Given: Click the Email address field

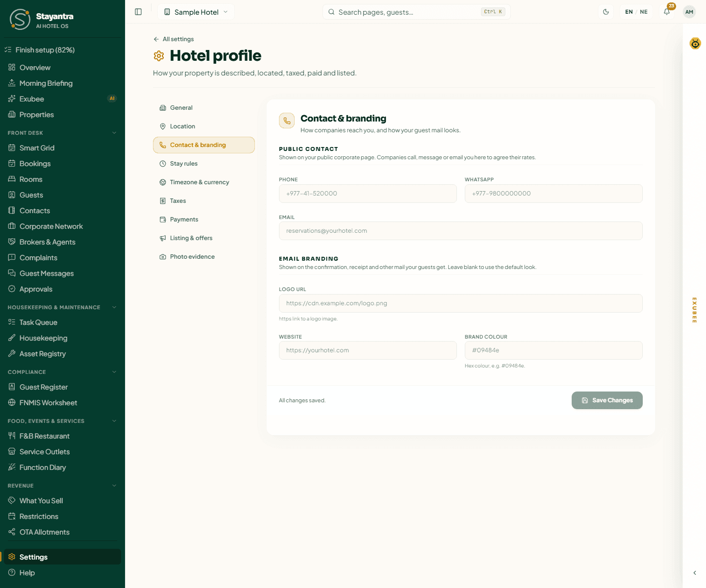Looking at the screenshot, I should coord(461,231).
